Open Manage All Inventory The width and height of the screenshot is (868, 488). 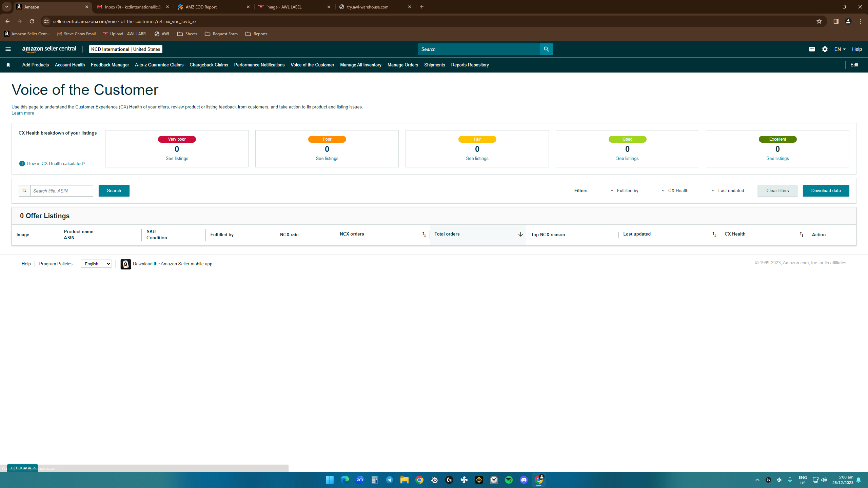point(361,65)
